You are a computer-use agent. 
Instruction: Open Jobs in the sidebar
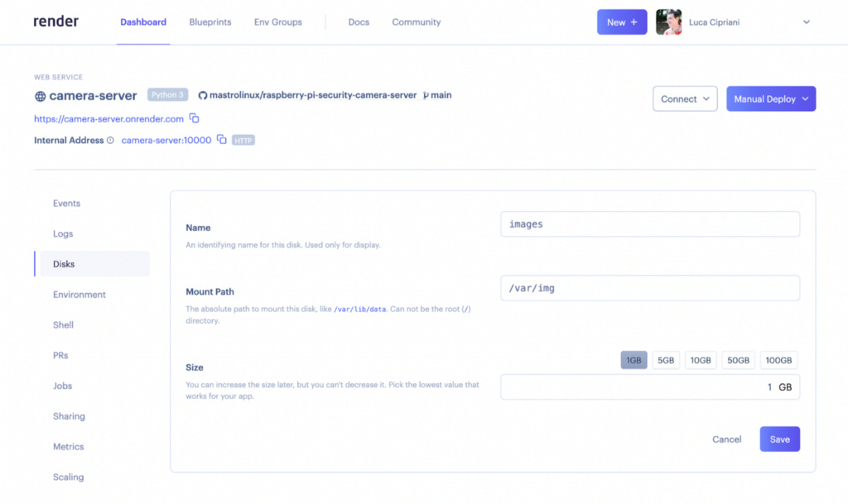point(62,386)
